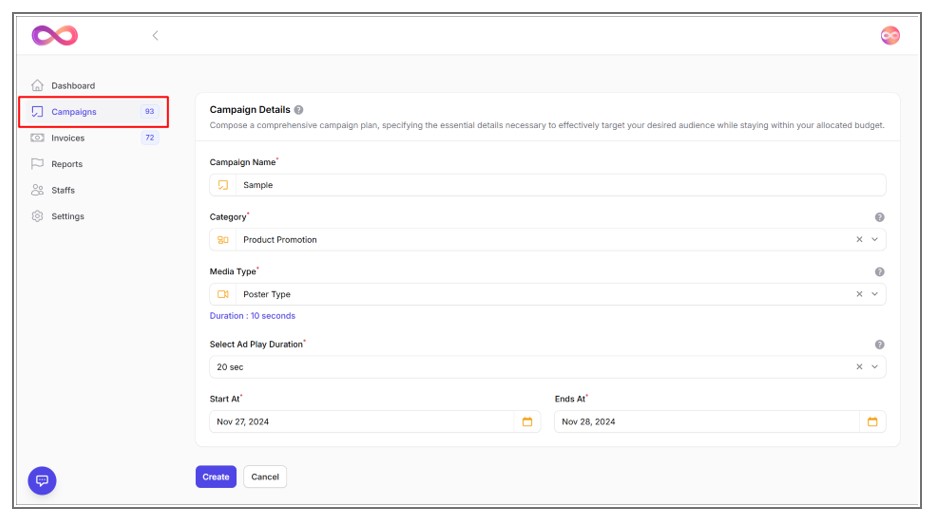Click the help icon for Media Type

pos(879,272)
